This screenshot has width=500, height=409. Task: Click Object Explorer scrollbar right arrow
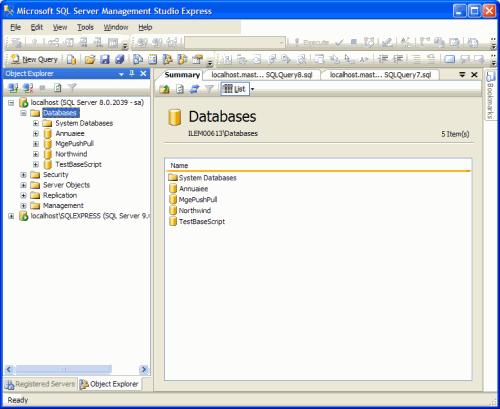144,369
